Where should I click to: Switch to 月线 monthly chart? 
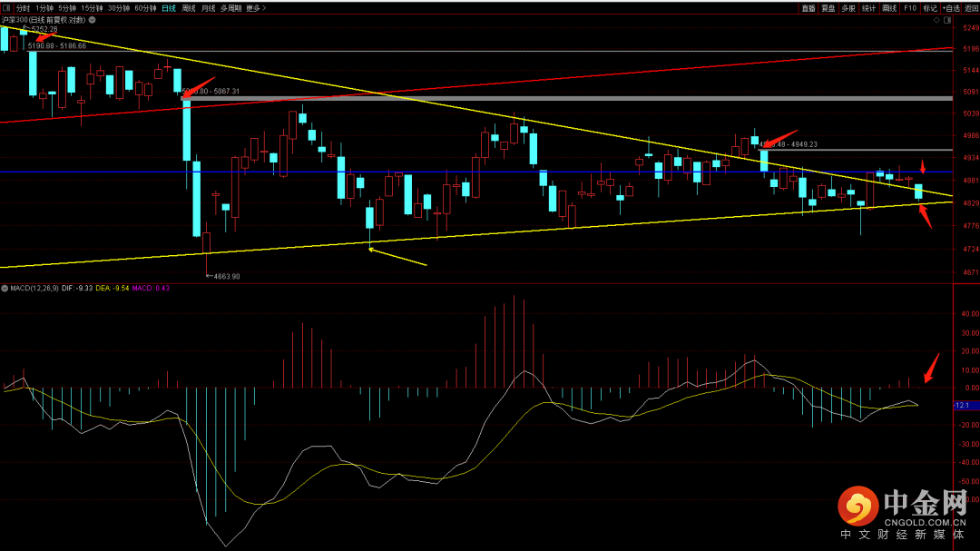pyautogui.click(x=208, y=8)
